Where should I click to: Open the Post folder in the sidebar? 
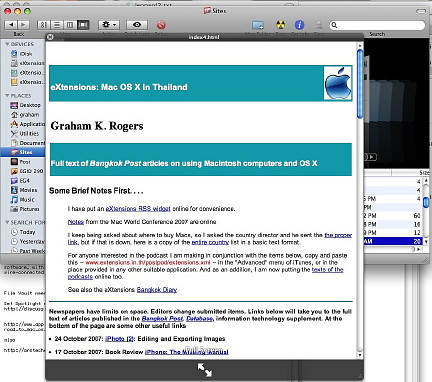pos(21,162)
